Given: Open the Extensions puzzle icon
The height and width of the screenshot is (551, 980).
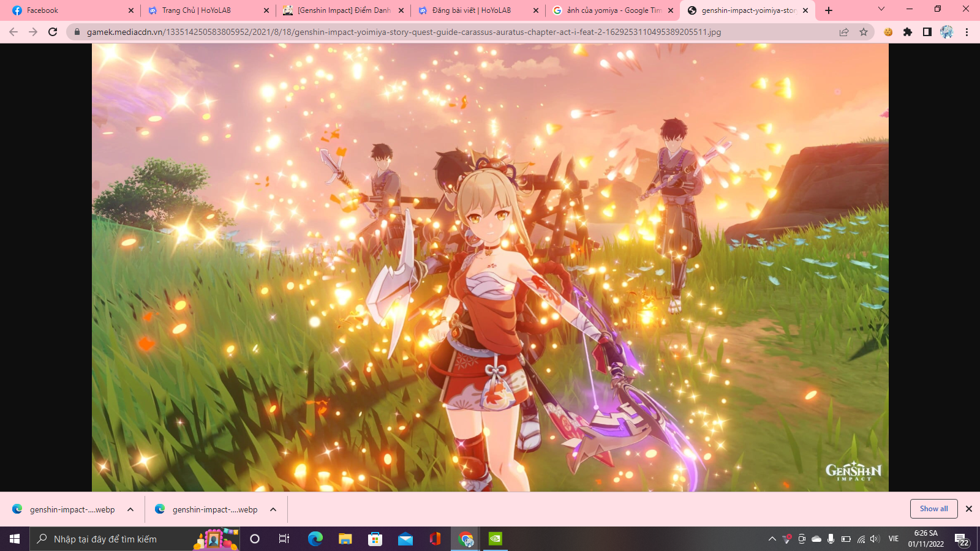Looking at the screenshot, I should point(908,32).
